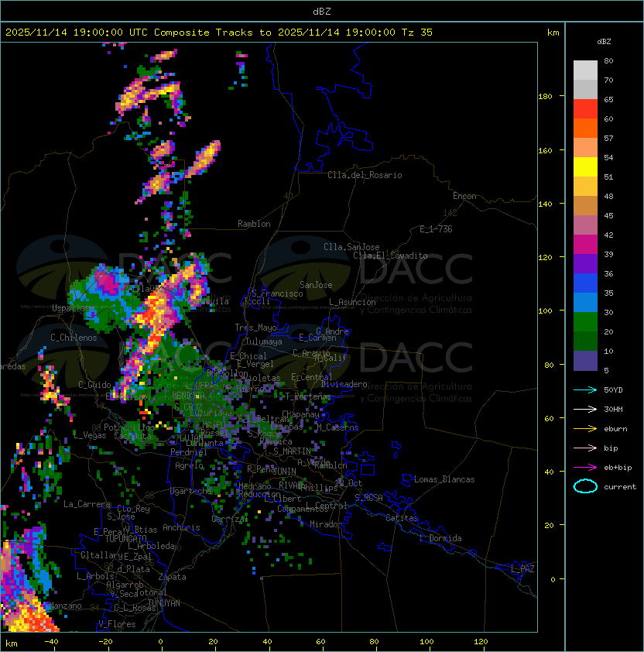Click the Ugarteche map label

click(191, 491)
